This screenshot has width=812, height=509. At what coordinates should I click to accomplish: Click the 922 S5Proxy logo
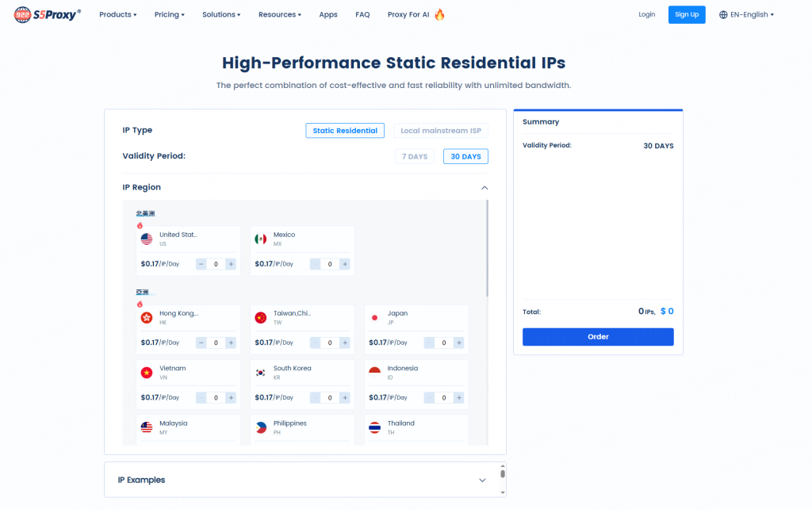point(48,14)
